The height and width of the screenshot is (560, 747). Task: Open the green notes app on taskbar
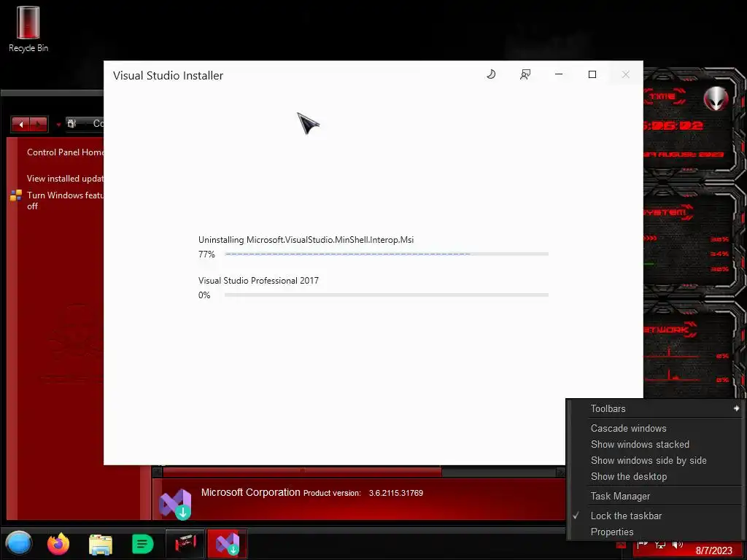coord(142,544)
